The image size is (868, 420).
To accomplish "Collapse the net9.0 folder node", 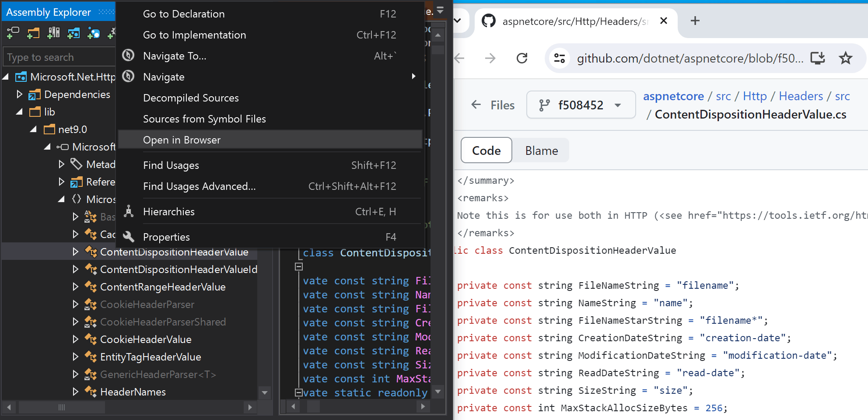I will pyautogui.click(x=33, y=129).
